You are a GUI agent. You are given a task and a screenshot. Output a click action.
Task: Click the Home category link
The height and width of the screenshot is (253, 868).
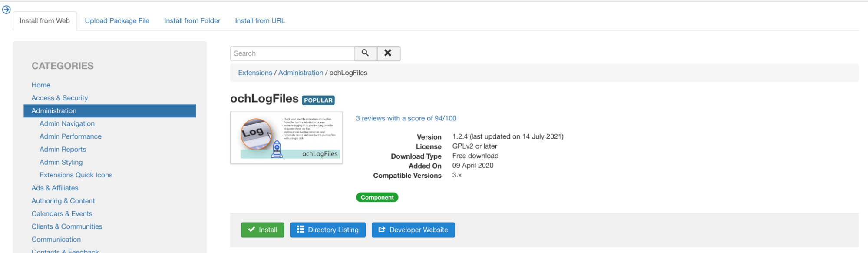pyautogui.click(x=41, y=85)
